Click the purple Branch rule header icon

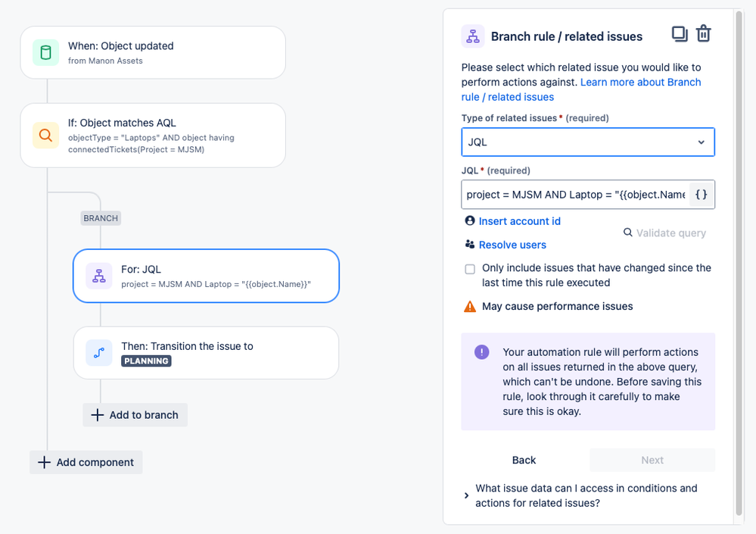[473, 36]
